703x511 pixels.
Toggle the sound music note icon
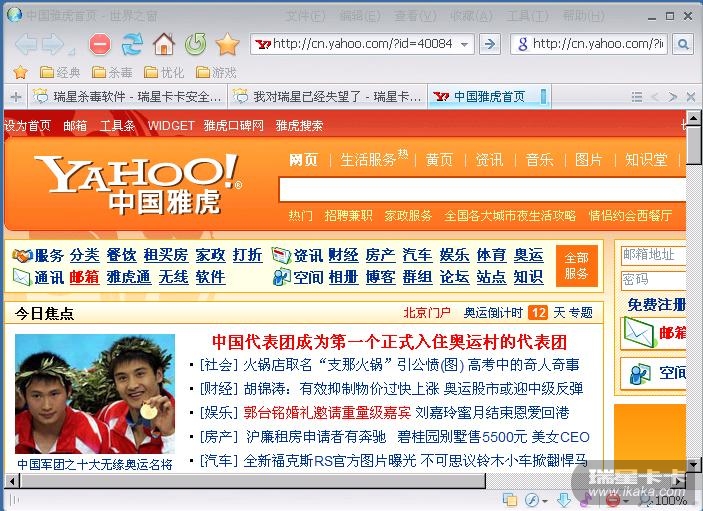coord(586,500)
